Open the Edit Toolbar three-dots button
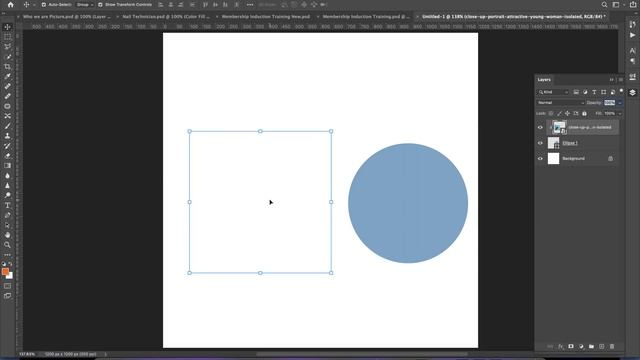 [7, 255]
